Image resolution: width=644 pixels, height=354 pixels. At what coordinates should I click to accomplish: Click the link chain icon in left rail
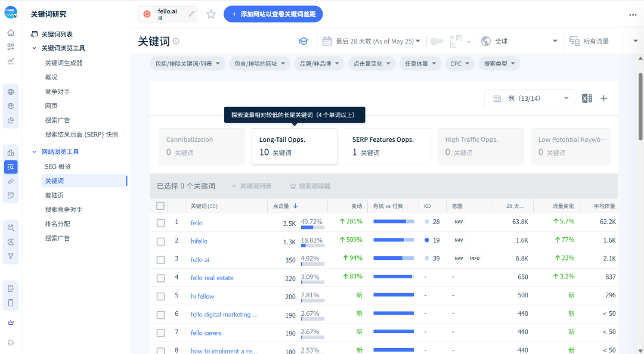click(11, 181)
